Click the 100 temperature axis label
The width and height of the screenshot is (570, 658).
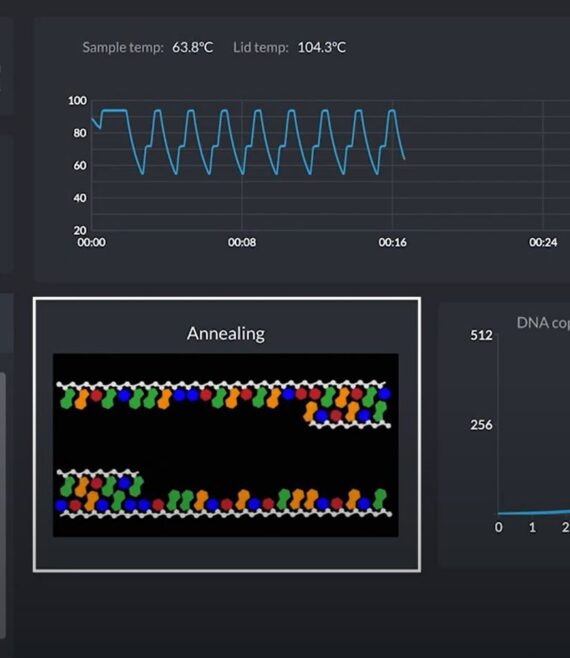point(77,101)
